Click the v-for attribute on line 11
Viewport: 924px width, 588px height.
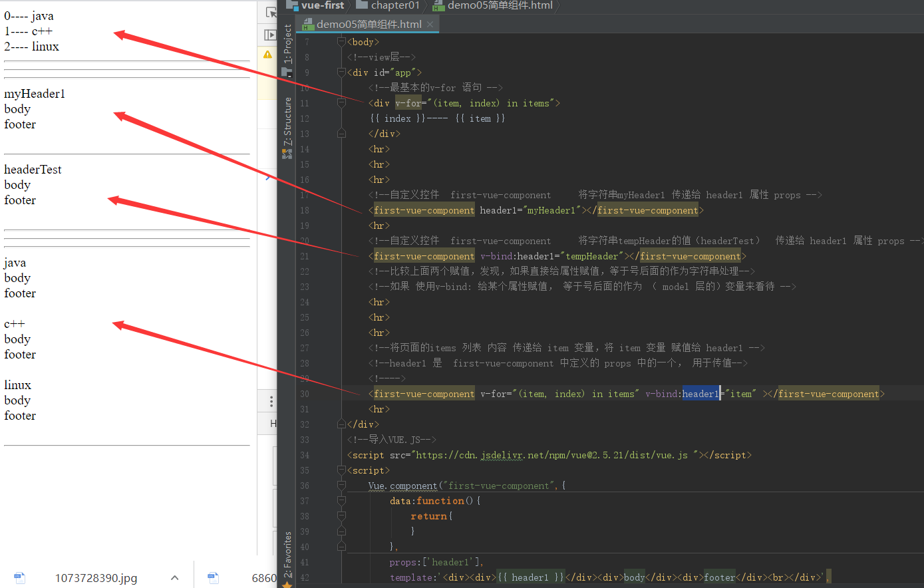tap(408, 103)
